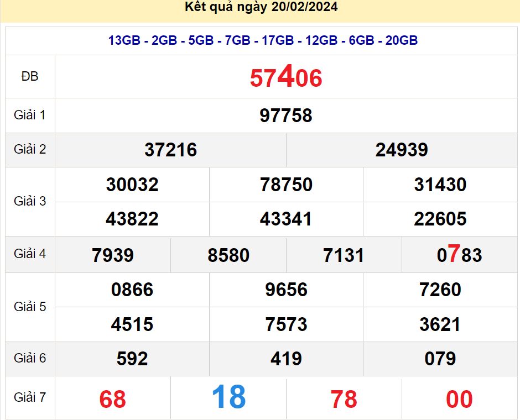Screen dimensions: 520x420
Task: Select the Giải 3 number 78750
Action: [x=286, y=185]
